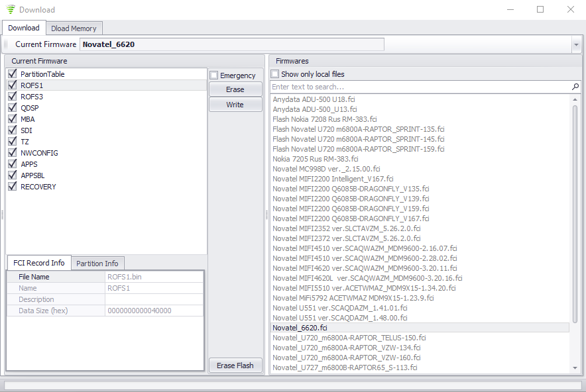This screenshot has height=392, width=586.
Task: Toggle the SDI checkbox
Action: click(13, 130)
